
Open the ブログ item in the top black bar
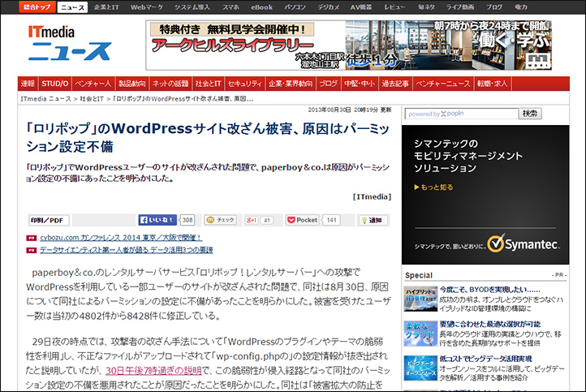click(494, 7)
